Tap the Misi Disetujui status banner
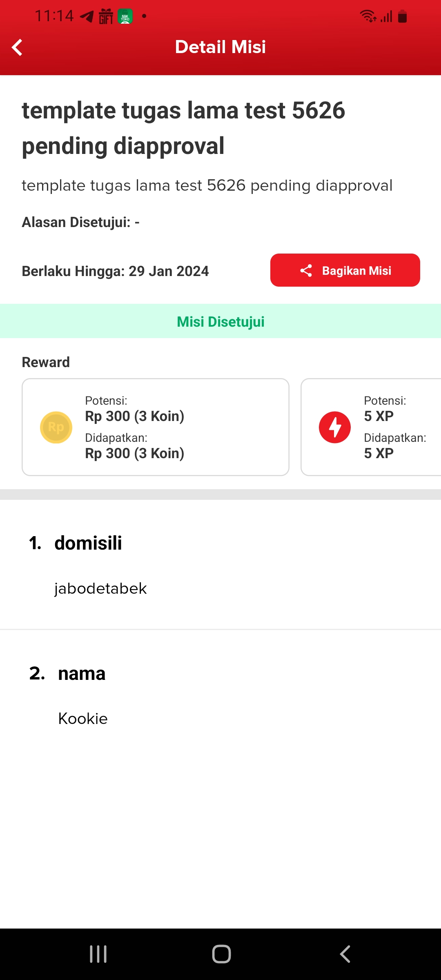 220,321
